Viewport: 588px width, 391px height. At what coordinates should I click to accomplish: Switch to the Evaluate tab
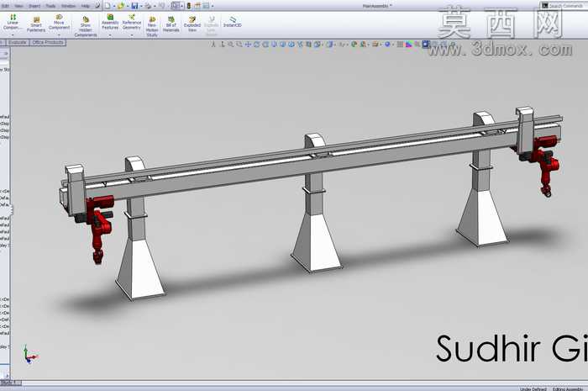click(x=18, y=42)
